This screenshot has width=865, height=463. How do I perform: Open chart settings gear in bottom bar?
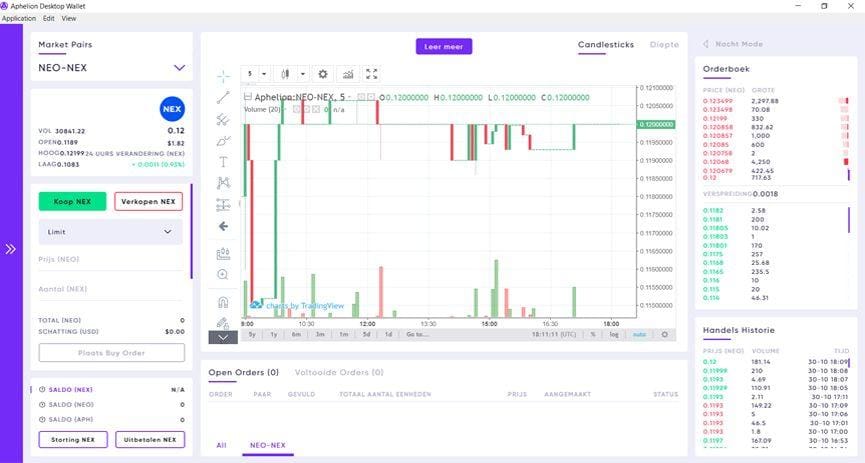point(665,334)
